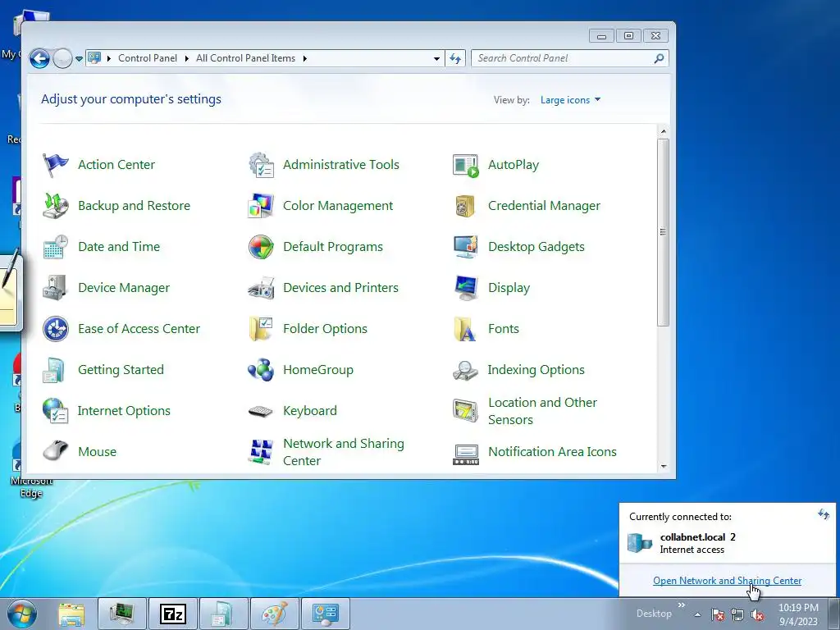Open the recent pages arrow beside Forward

click(80, 58)
